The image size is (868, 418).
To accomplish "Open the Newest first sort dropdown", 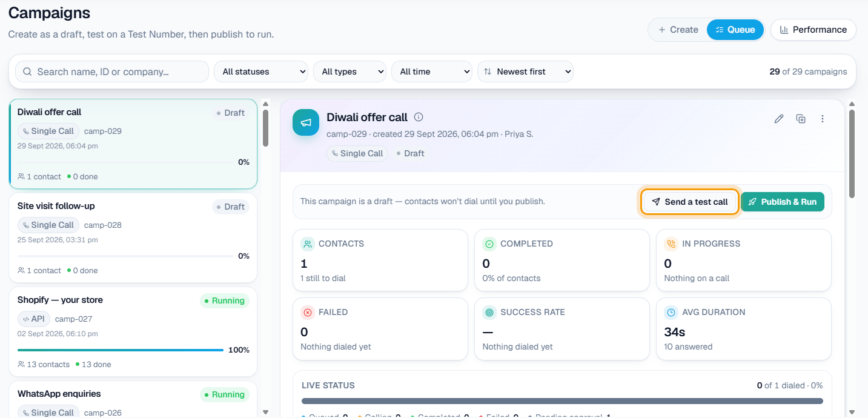I will (x=525, y=71).
